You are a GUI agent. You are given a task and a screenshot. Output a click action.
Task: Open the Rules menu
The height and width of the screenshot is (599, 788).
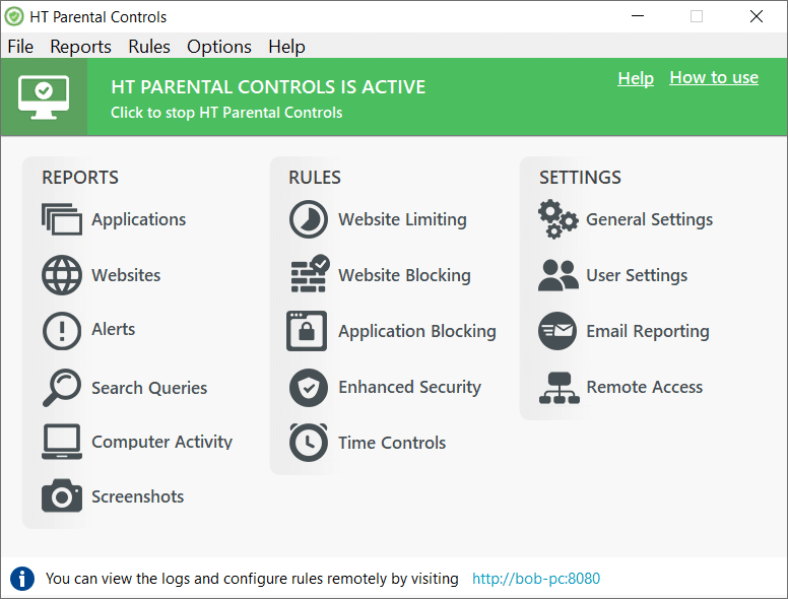[x=149, y=47]
